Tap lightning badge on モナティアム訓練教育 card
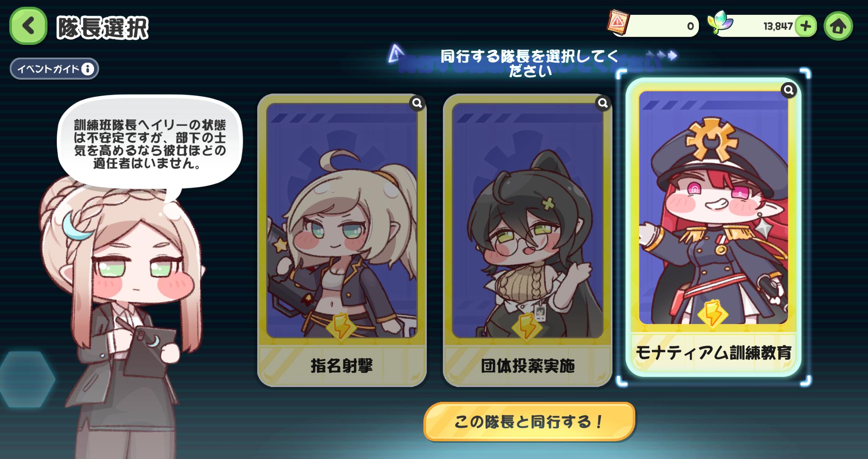 pyautogui.click(x=713, y=314)
